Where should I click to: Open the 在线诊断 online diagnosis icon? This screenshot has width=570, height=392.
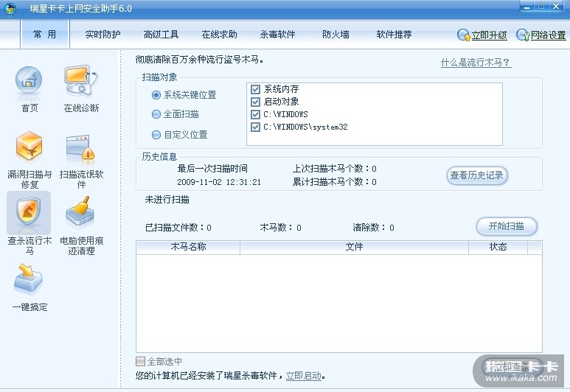(x=80, y=81)
